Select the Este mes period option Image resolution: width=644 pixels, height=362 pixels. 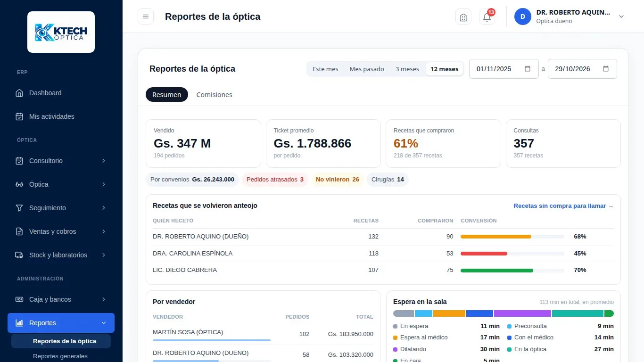tap(325, 69)
